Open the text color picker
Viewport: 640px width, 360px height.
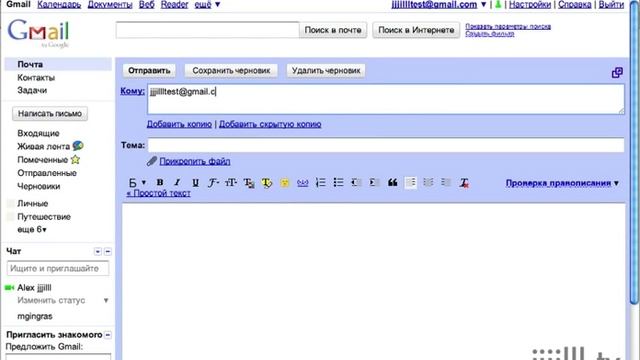249,183
